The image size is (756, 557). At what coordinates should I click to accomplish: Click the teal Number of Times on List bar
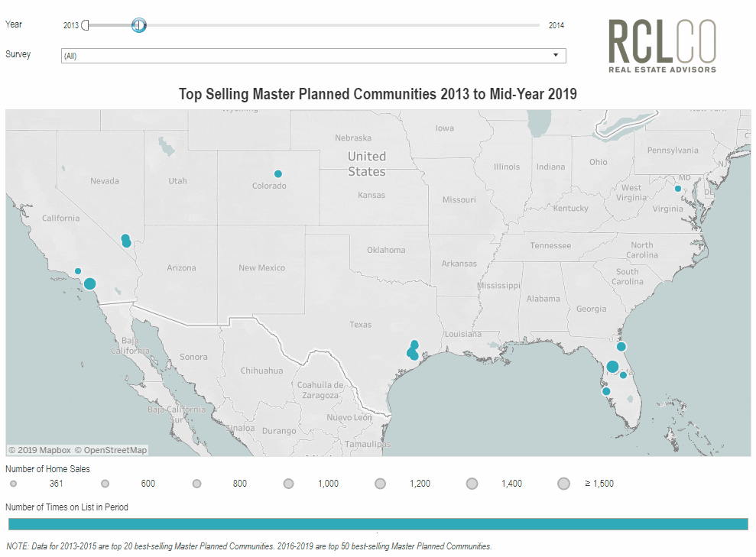378,524
